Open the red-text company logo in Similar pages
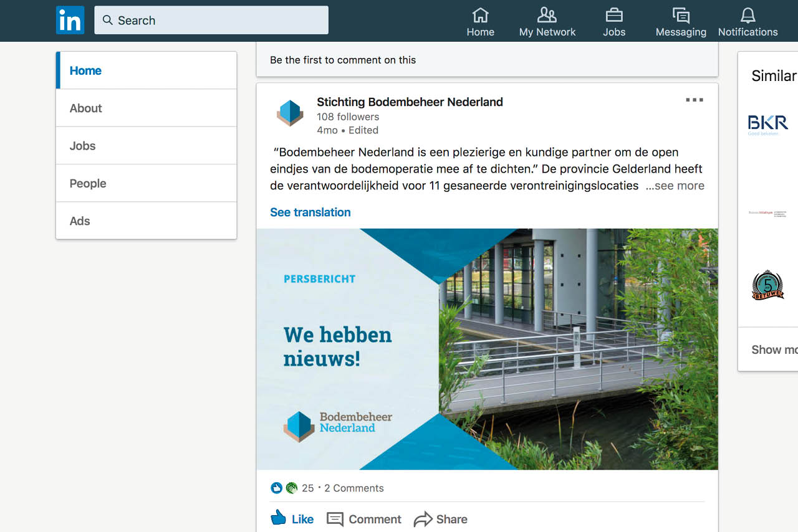Viewport: 798px width, 532px height. coord(768,213)
